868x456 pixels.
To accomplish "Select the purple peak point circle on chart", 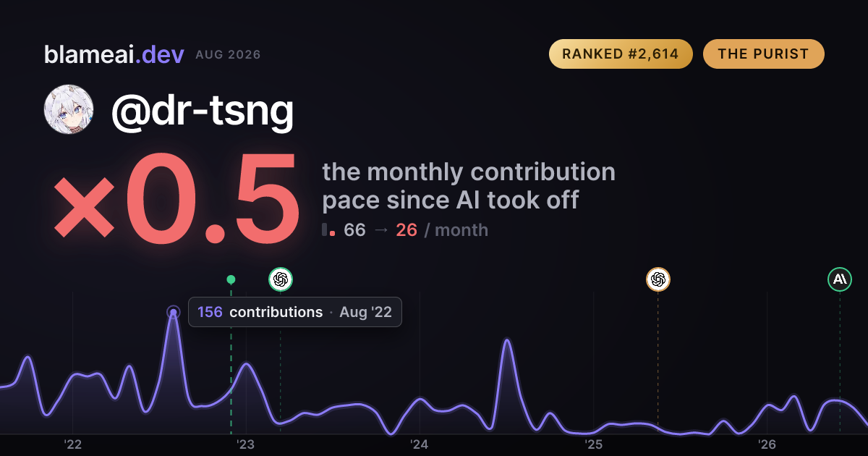I will 173,313.
